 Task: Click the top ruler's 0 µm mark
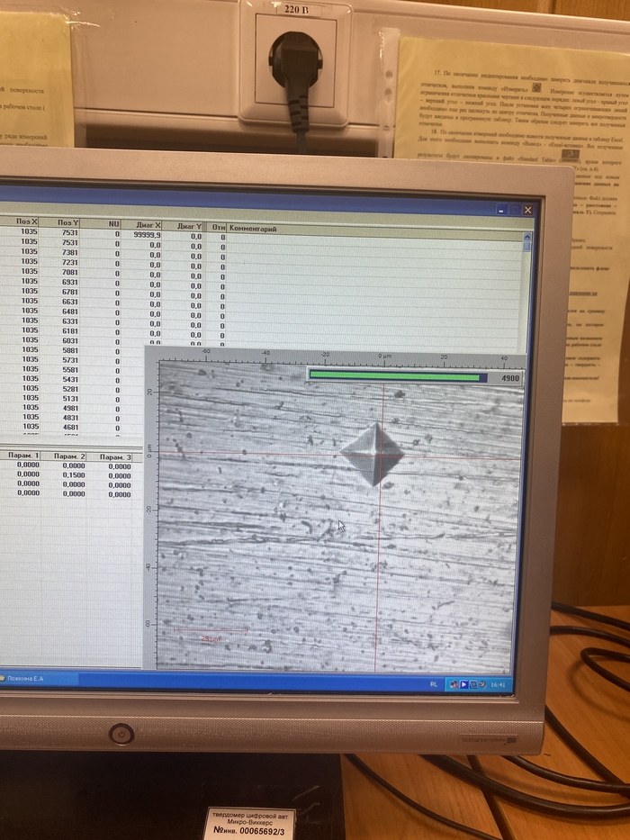pyautogui.click(x=384, y=356)
